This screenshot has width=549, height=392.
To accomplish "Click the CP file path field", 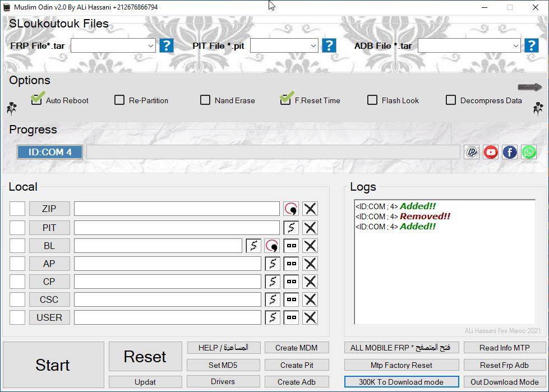I will pyautogui.click(x=167, y=282).
